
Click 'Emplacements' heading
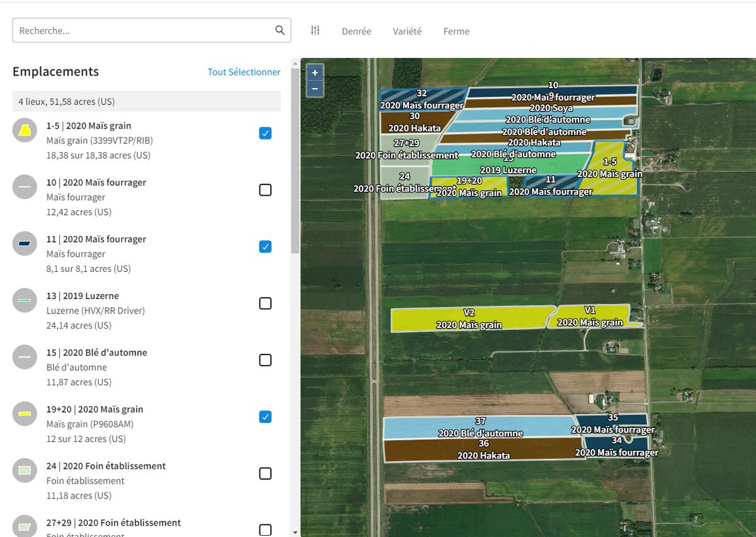[55, 71]
